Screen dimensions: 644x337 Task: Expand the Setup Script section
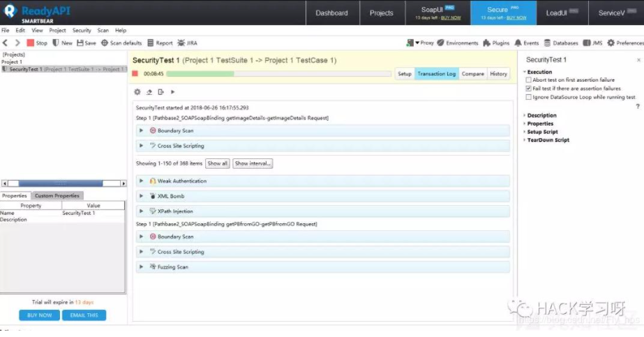[525, 132]
